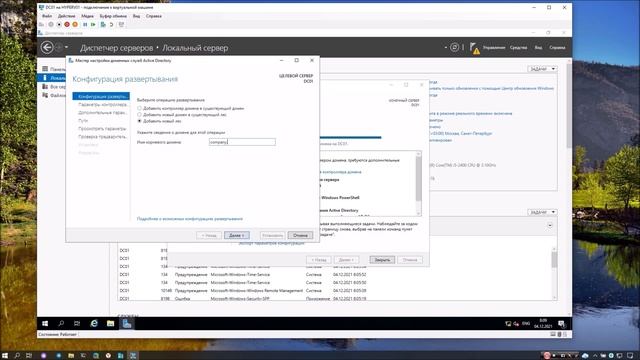Click Экспорт параметров конфигурации link

pyautogui.click(x=271, y=243)
